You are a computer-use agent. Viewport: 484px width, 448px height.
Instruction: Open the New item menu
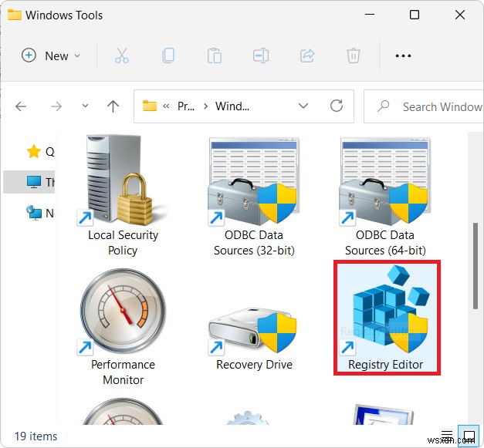pos(51,56)
